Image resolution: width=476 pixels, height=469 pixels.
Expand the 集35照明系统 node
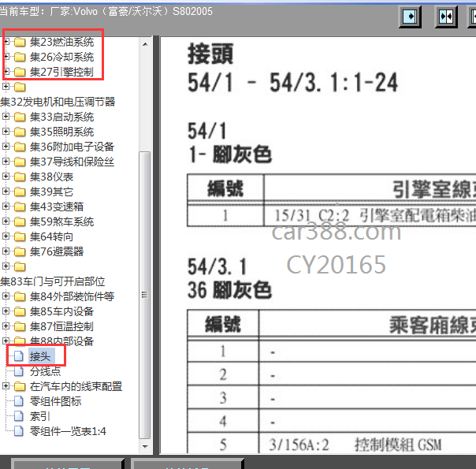pos(6,131)
